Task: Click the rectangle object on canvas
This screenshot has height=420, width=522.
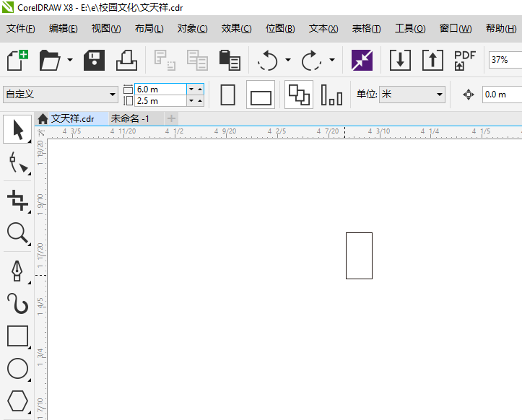Action: tap(360, 256)
